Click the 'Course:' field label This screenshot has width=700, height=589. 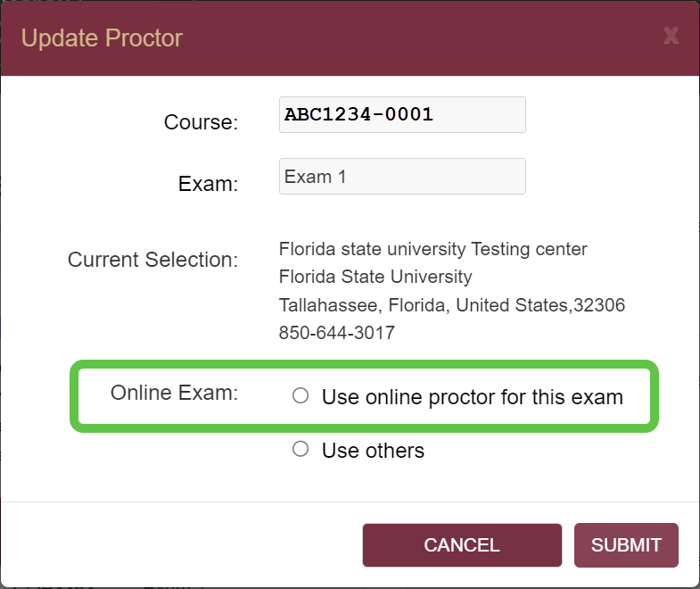point(201,122)
